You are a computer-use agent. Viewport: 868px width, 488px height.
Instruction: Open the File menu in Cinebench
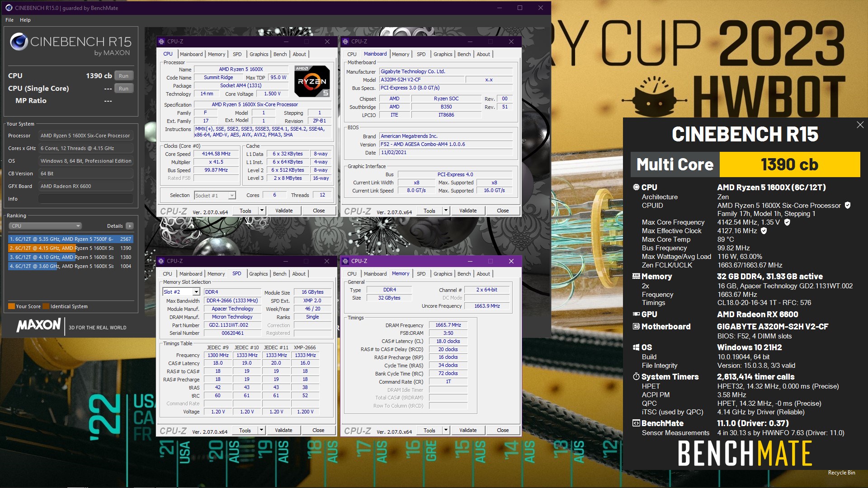click(9, 20)
